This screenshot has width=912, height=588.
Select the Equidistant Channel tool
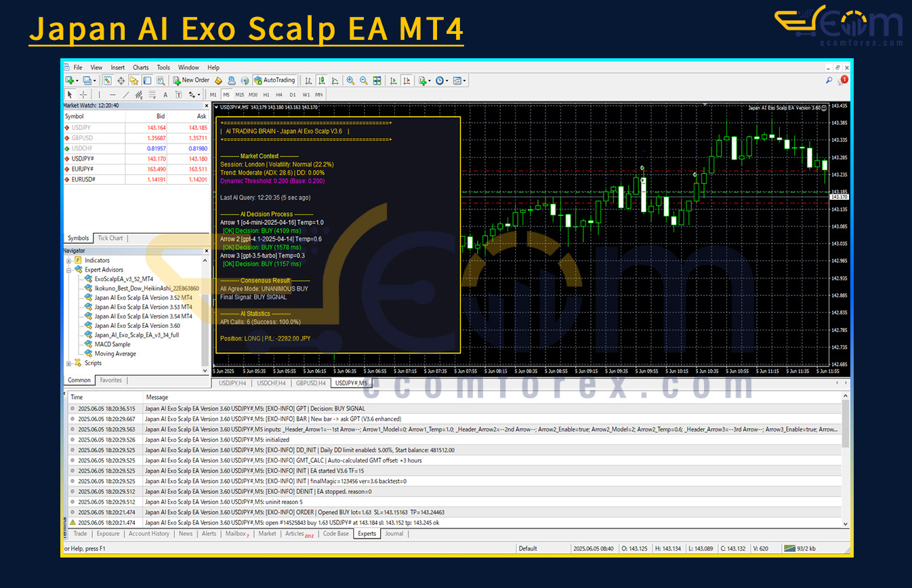[139, 95]
